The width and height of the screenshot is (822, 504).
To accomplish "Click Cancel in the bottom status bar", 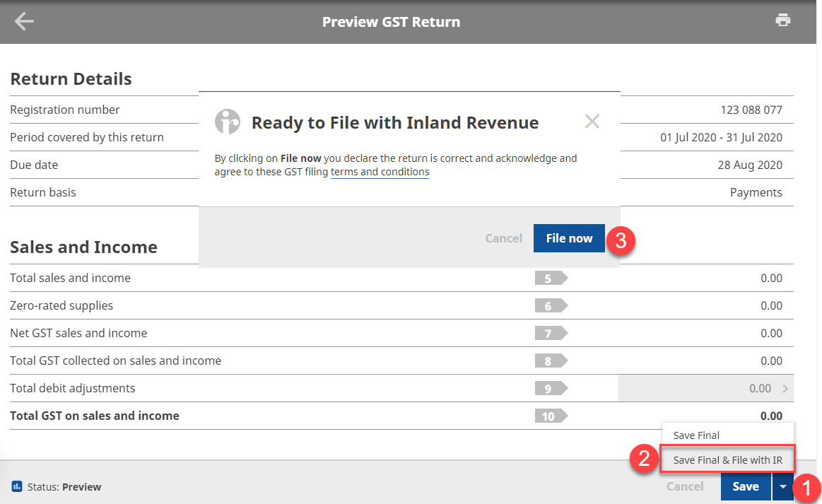I will pos(684,486).
